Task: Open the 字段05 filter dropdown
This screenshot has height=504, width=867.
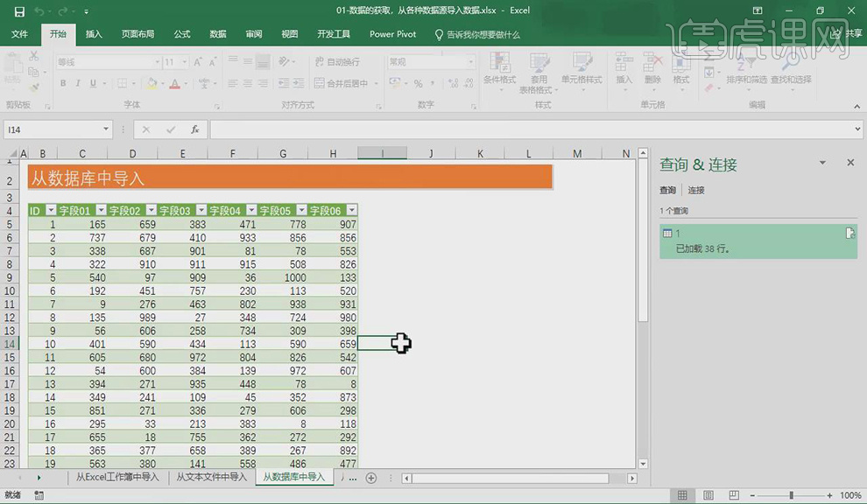Action: click(302, 210)
